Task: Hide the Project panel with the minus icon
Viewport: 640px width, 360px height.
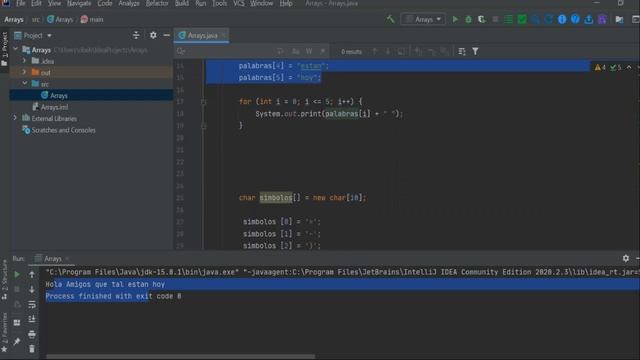Action: [167, 36]
